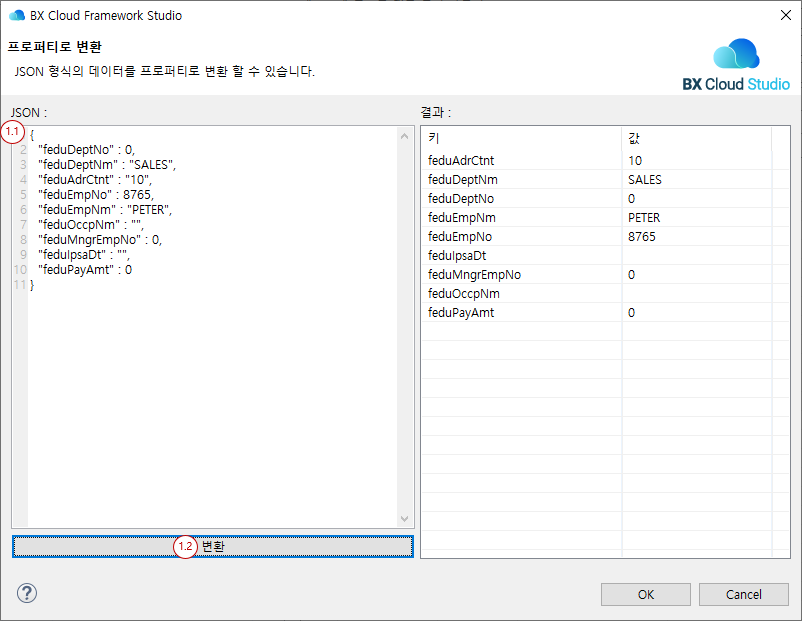Click the Help question mark icon
Viewport: 802px width, 621px height.
click(27, 593)
